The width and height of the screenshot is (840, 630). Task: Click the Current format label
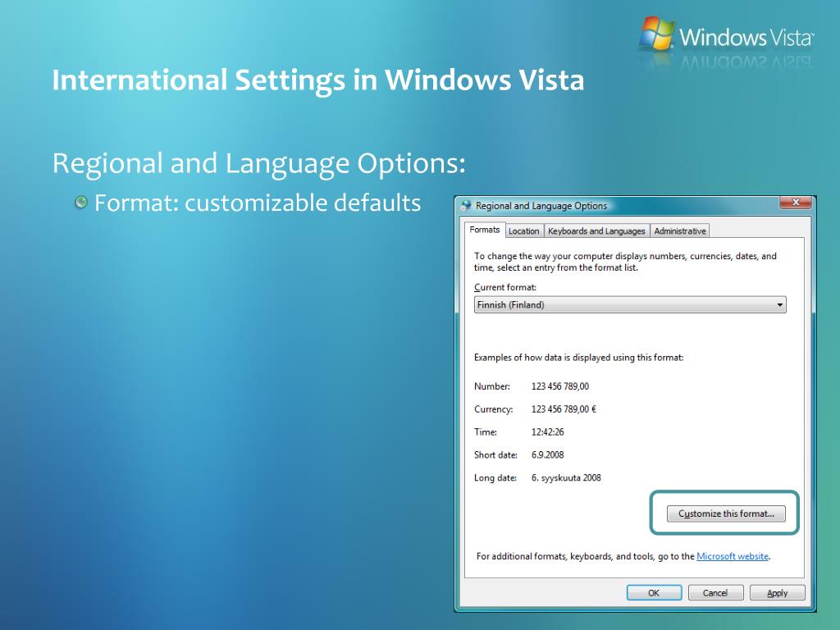pyautogui.click(x=505, y=288)
